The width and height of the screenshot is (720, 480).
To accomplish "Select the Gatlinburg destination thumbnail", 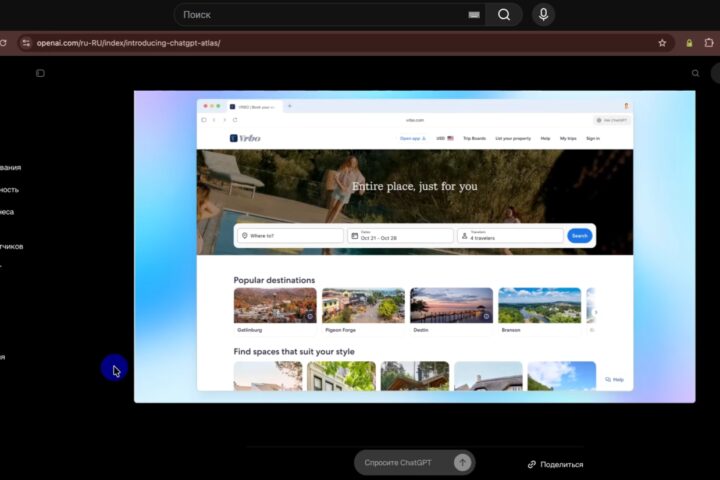I will tap(275, 305).
